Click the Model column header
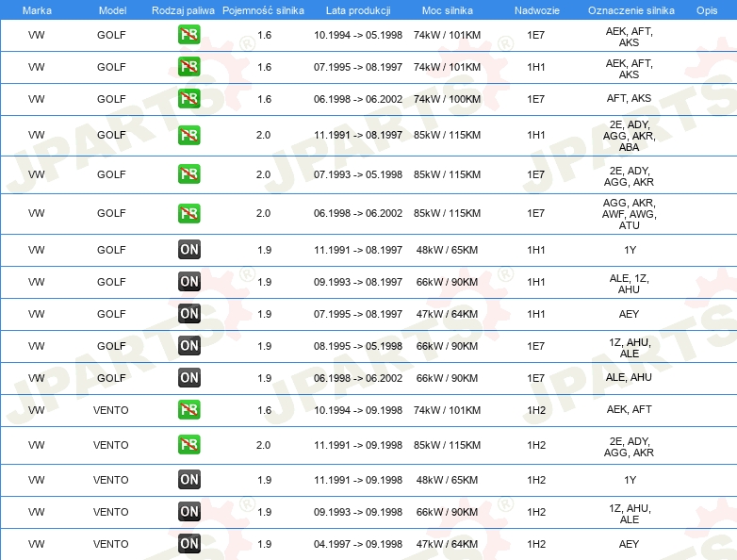The image size is (737, 560). coord(112,10)
